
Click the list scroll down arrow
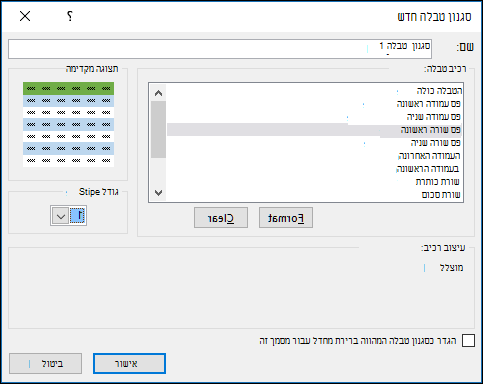(x=158, y=193)
